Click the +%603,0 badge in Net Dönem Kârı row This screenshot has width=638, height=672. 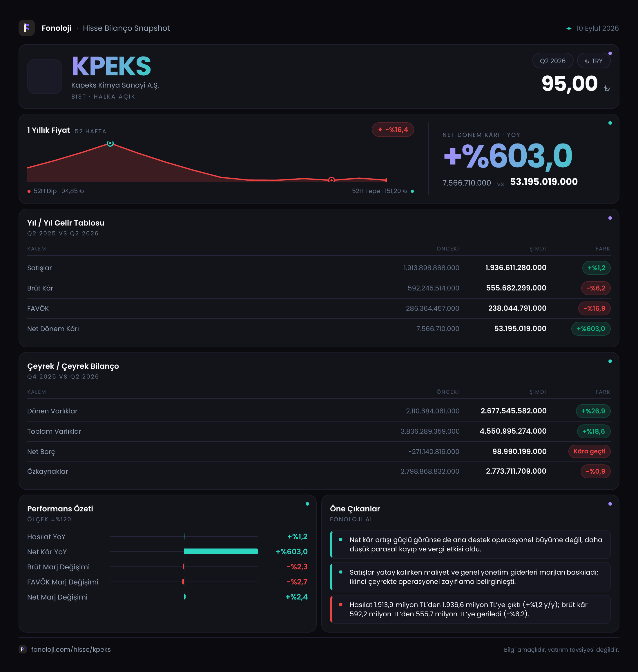(591, 329)
